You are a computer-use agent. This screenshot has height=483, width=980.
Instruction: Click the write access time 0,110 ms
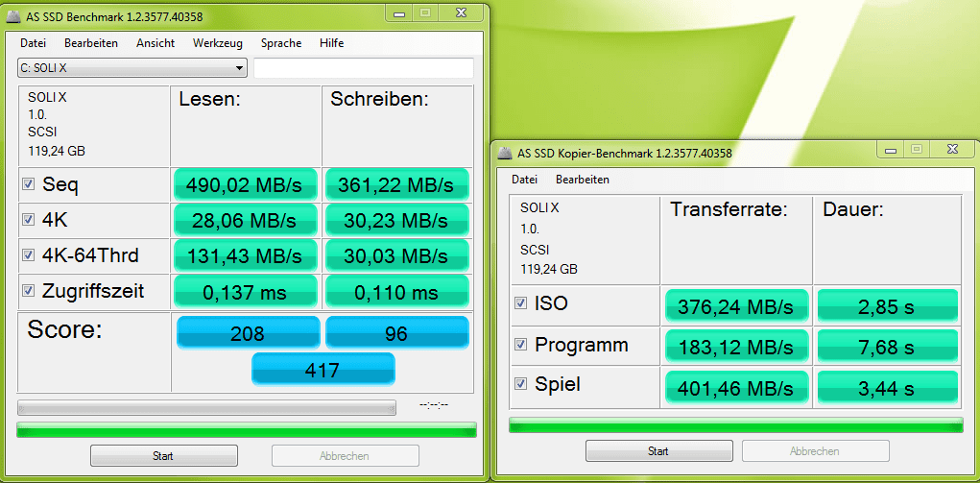point(395,292)
